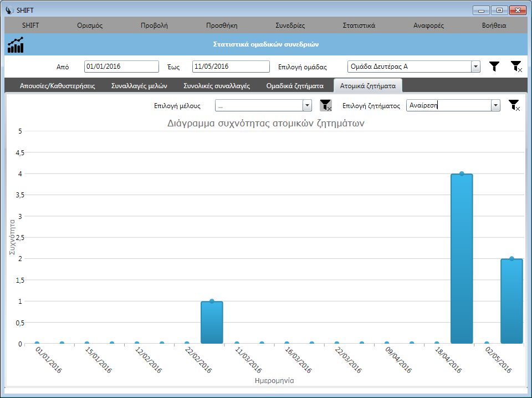
Task: Click the x-axis label 16/03/2016
Action: pyautogui.click(x=298, y=360)
